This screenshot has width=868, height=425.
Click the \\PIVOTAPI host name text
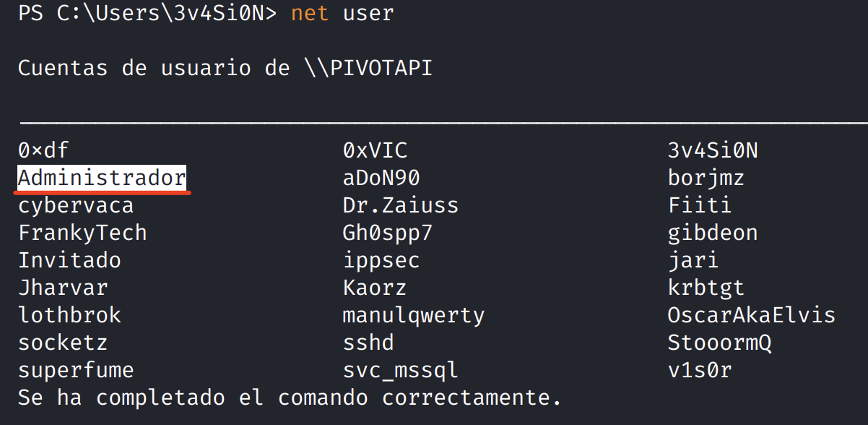368,68
